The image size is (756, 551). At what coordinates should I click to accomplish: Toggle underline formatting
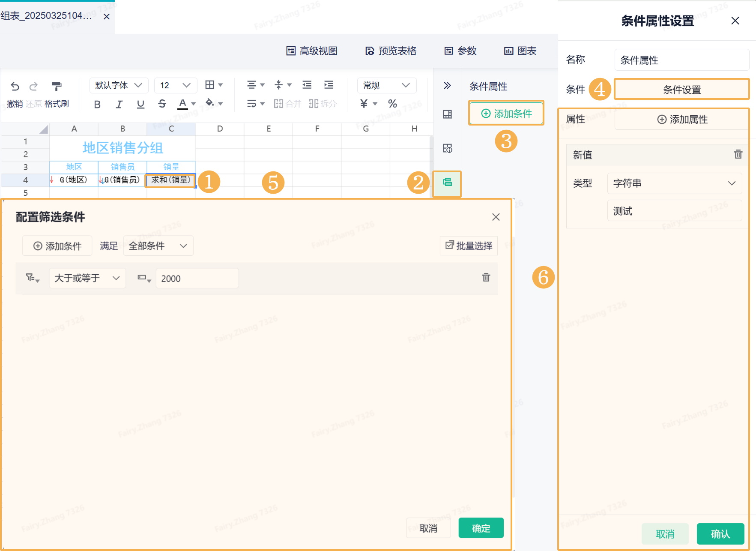(140, 104)
